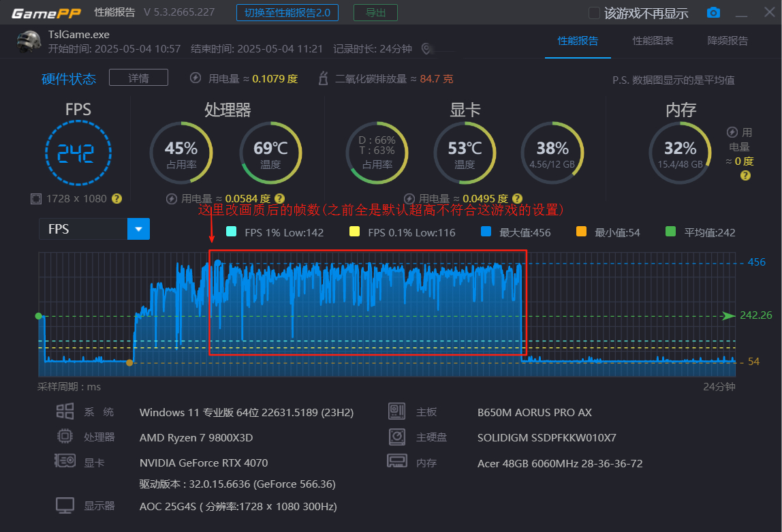Image resolution: width=782 pixels, height=532 pixels.
Task: Click the power icon beside 用电量 0.1079 度
Action: point(195,78)
